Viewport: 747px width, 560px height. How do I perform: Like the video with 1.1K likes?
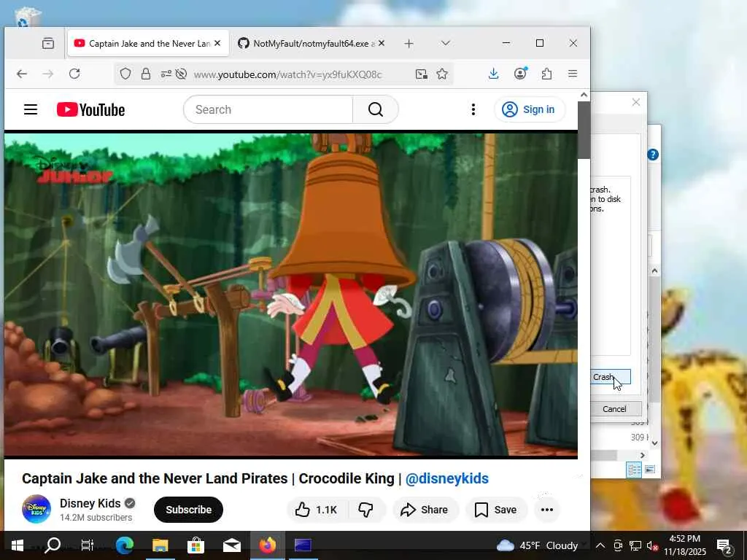(317, 510)
